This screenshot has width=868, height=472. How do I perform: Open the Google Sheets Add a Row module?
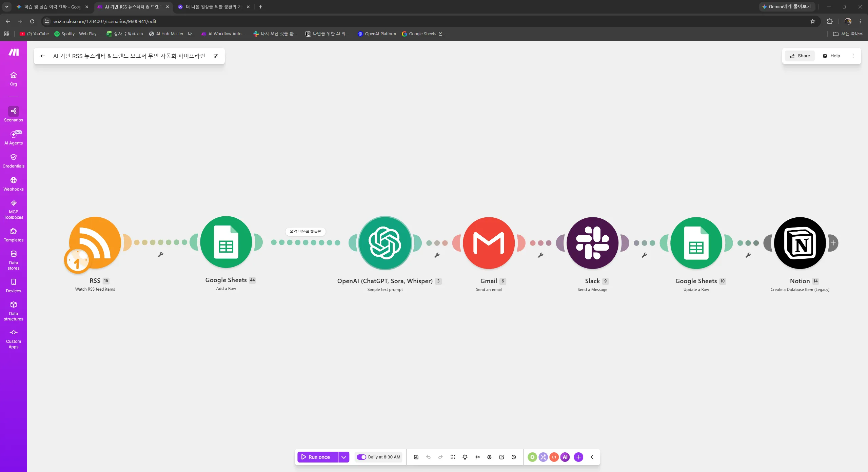pos(226,242)
